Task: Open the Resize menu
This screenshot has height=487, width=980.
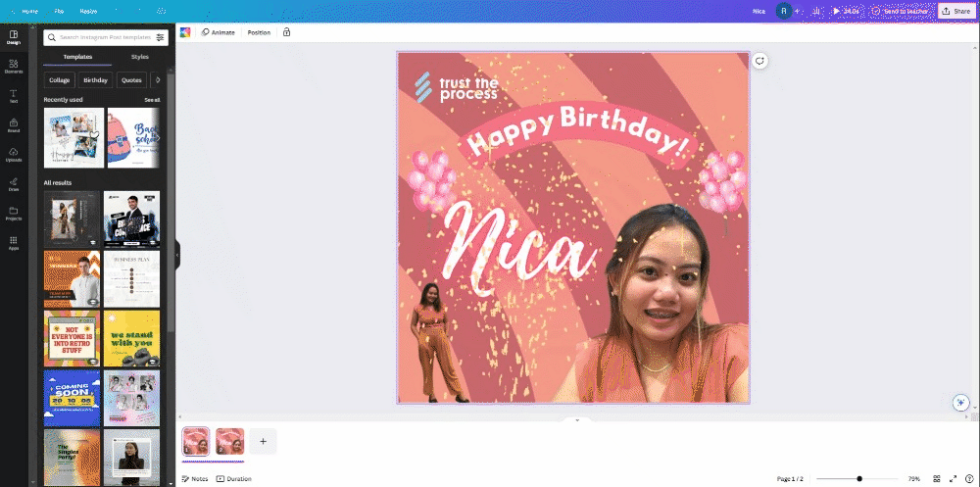Action: 88,11
